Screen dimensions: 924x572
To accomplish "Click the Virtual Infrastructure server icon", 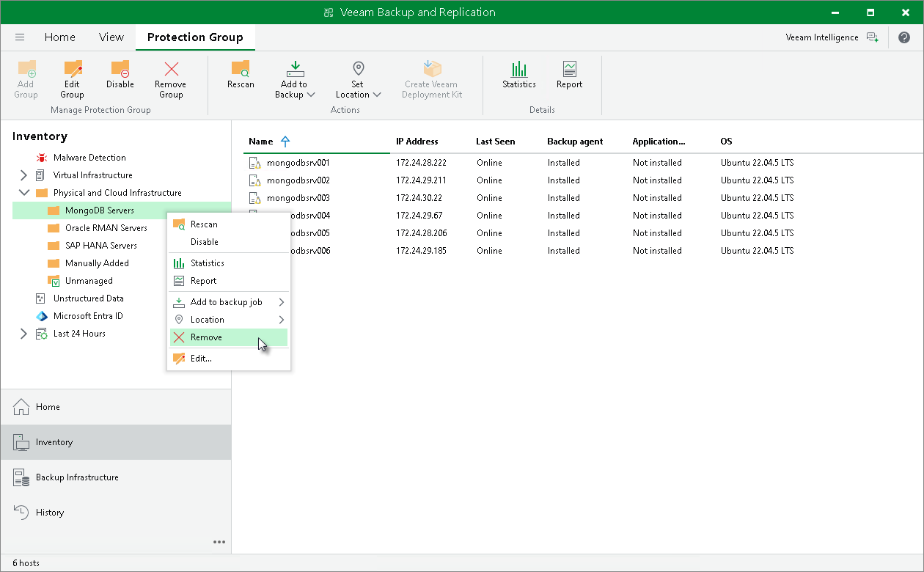I will [x=41, y=175].
